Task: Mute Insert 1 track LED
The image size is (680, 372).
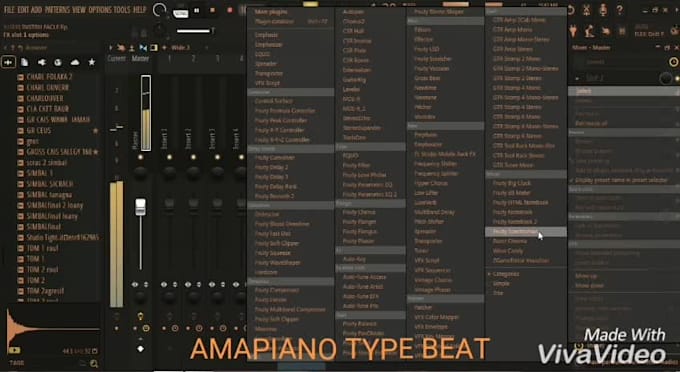Action: click(x=169, y=157)
